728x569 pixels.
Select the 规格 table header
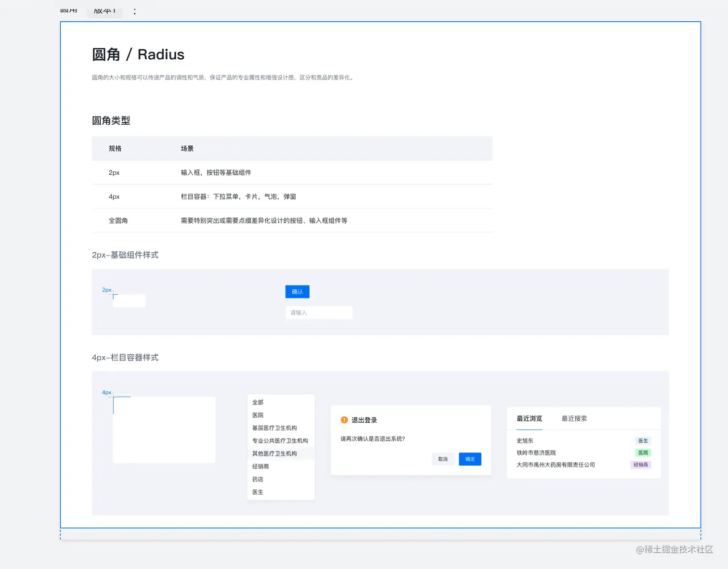(115, 148)
